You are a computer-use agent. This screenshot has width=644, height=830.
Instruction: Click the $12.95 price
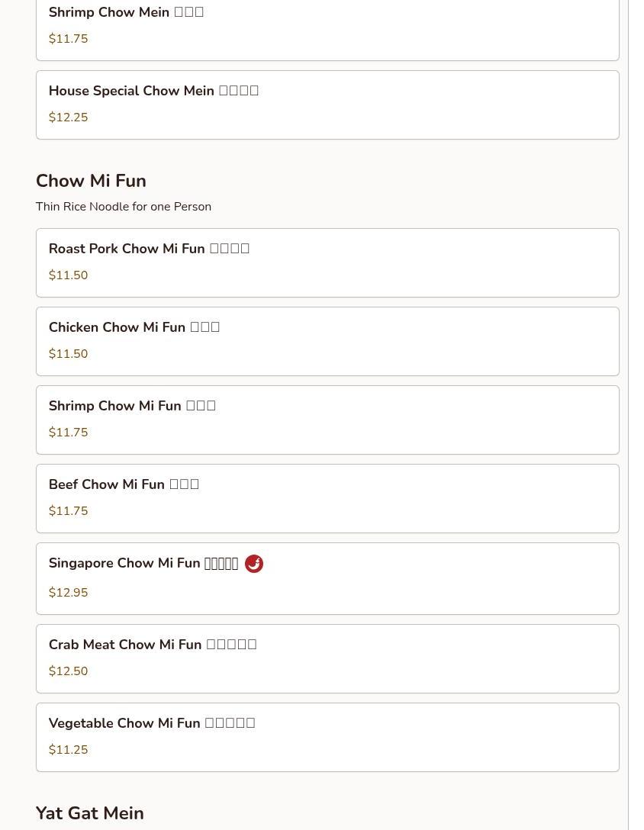(68, 593)
